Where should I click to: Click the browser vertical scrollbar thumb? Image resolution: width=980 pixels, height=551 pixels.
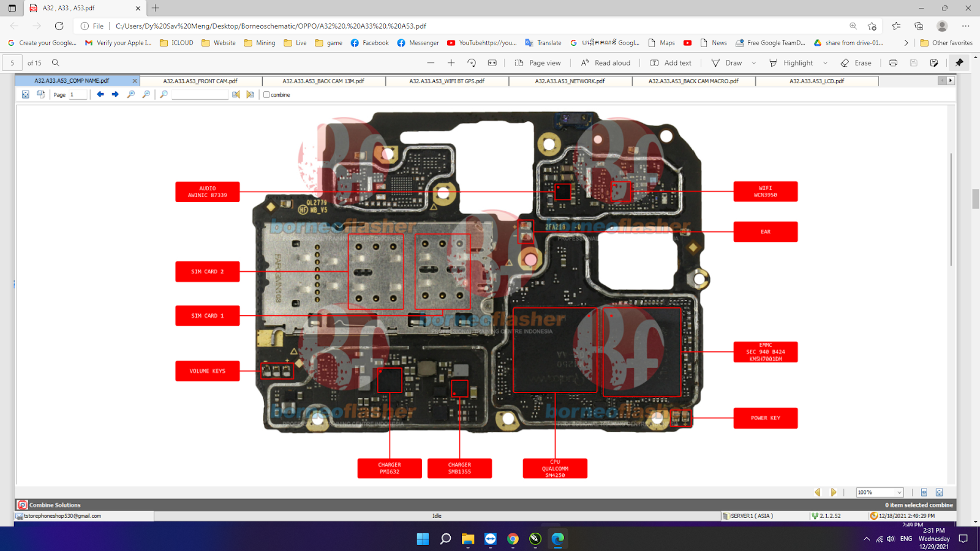pos(975,199)
